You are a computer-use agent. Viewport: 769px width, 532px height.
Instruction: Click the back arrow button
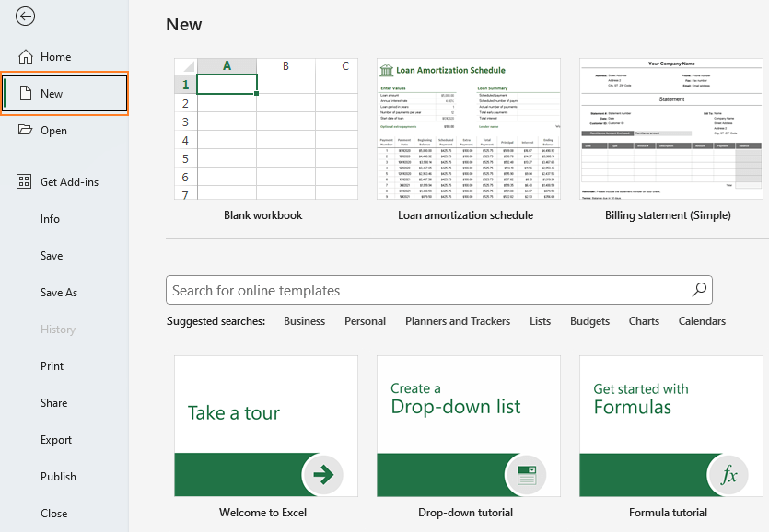coord(25,17)
